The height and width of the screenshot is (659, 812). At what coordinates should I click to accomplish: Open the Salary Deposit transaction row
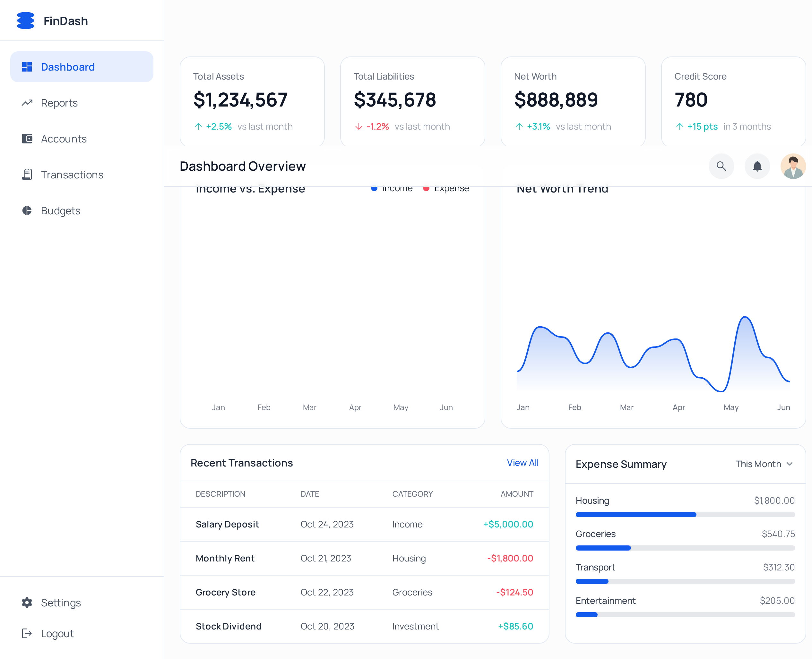364,524
